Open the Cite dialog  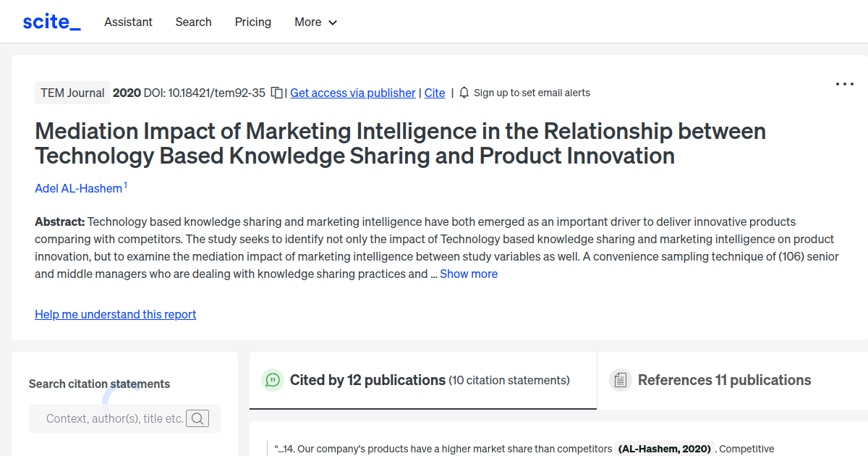434,93
